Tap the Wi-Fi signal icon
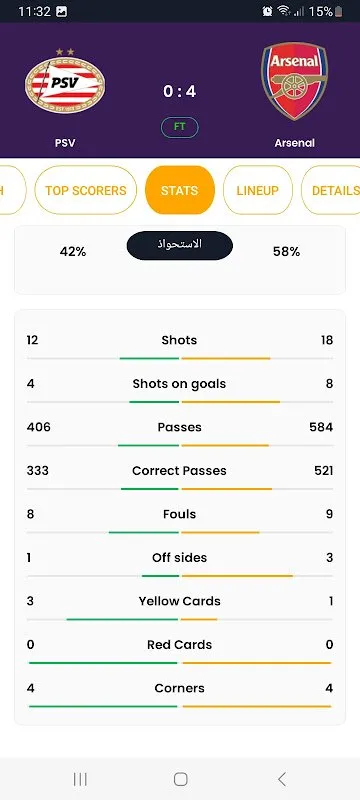360x800 pixels. (284, 11)
